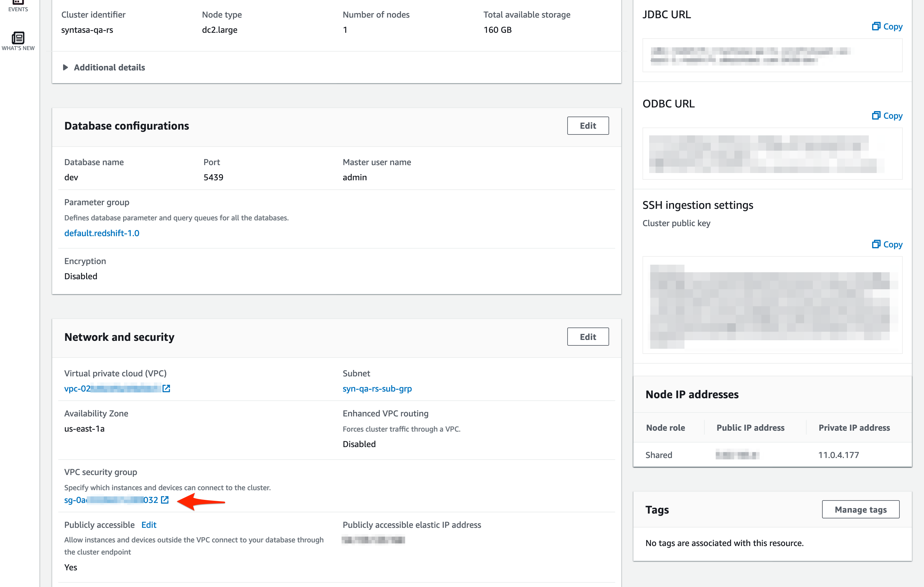
Task: Open the sg-0a security group link
Action: [x=111, y=500]
